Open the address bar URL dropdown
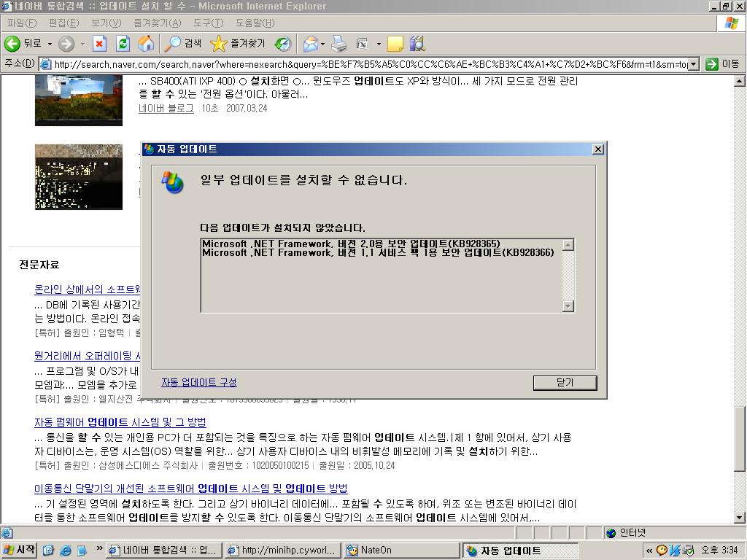Image resolution: width=747 pixels, height=560 pixels. coord(694,64)
